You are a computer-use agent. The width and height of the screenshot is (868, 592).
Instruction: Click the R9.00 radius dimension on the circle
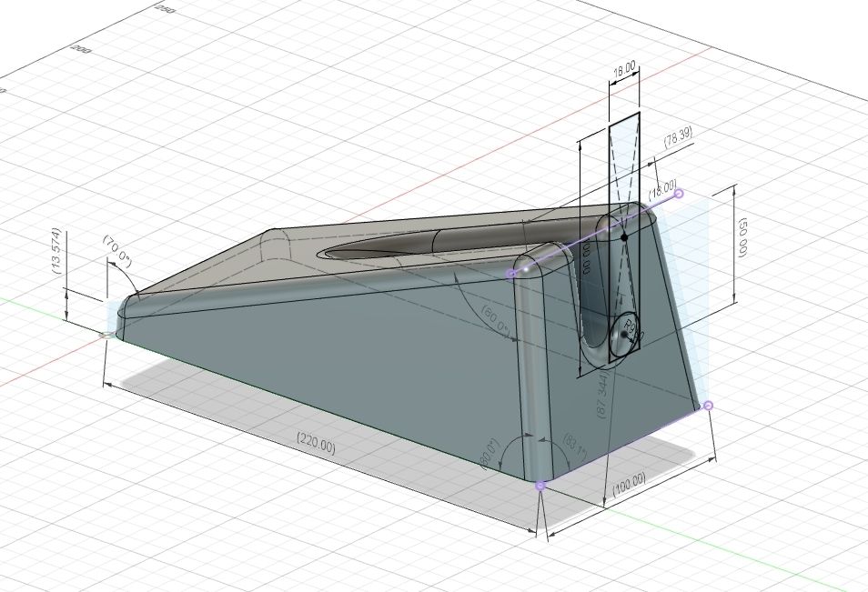(x=632, y=329)
